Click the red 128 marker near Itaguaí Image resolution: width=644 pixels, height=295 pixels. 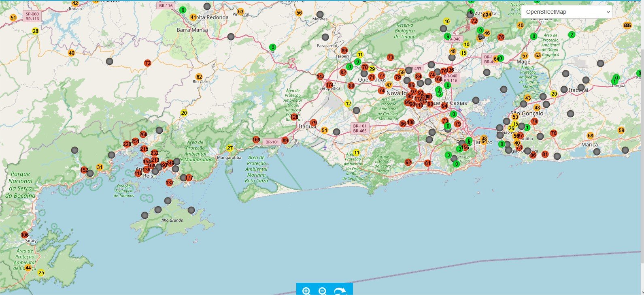click(x=295, y=117)
